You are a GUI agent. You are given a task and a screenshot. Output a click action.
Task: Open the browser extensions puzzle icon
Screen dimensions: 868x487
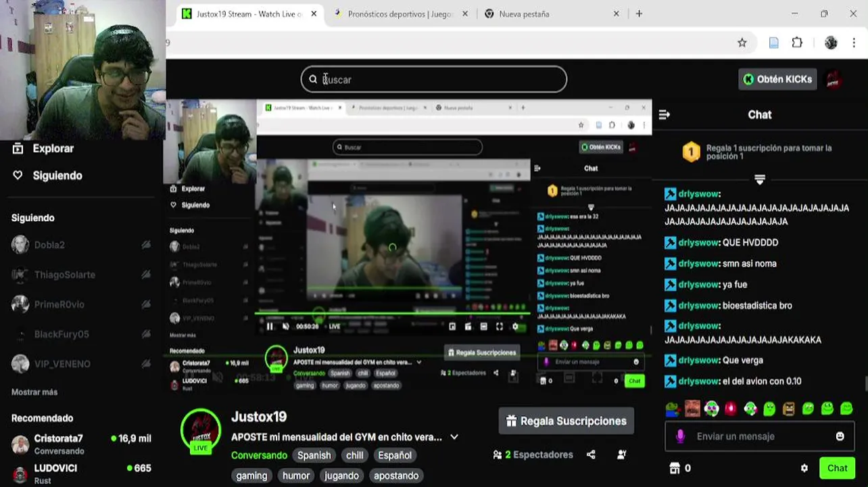797,43
